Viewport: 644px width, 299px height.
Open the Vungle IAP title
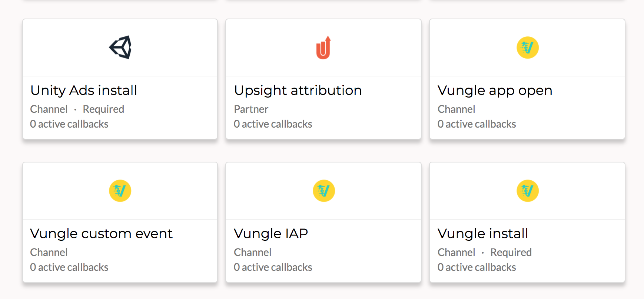(271, 234)
